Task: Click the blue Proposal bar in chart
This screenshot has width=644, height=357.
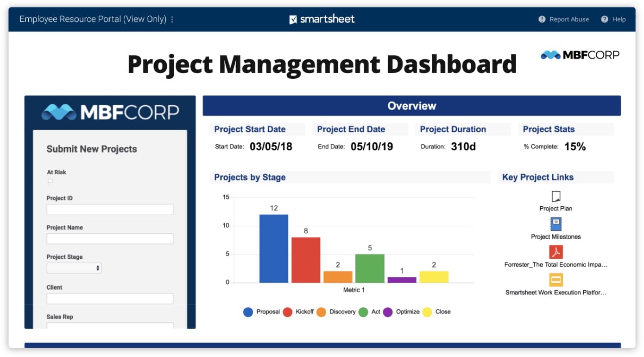Action: tap(273, 249)
